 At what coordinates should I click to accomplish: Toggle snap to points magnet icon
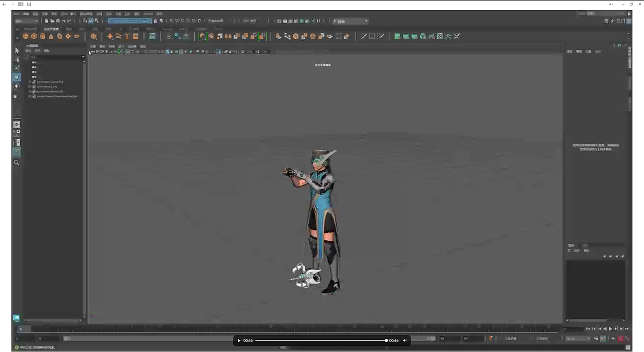[x=183, y=21]
